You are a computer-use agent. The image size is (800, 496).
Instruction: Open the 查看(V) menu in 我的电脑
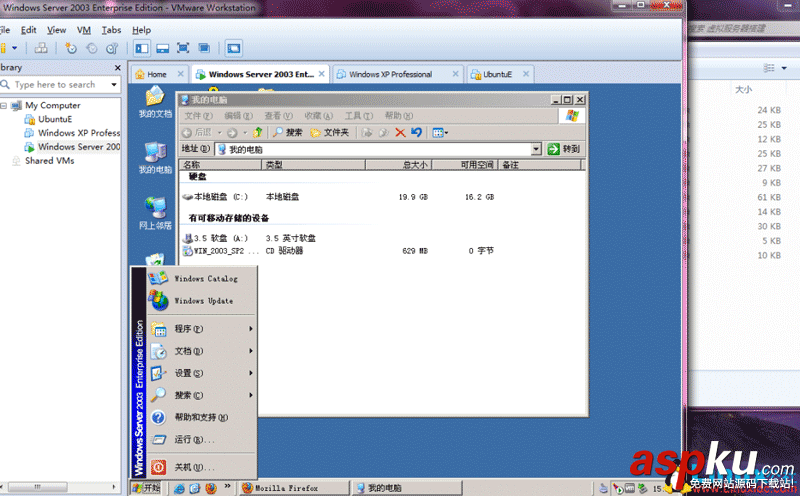click(278, 116)
